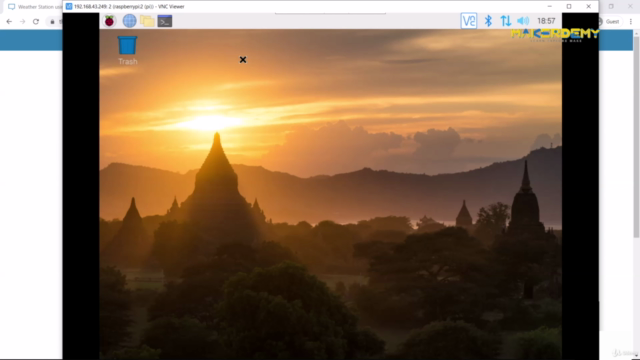Show calendar from the 18:57 clock
640x360 pixels.
546,21
